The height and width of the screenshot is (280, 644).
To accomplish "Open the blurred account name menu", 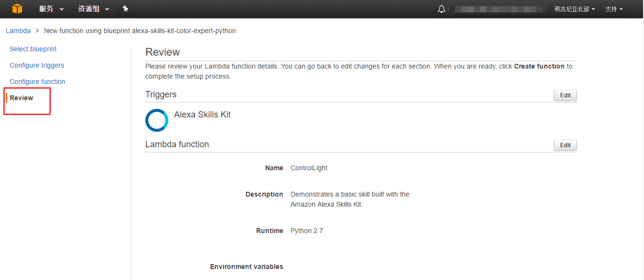I will pos(499,9).
